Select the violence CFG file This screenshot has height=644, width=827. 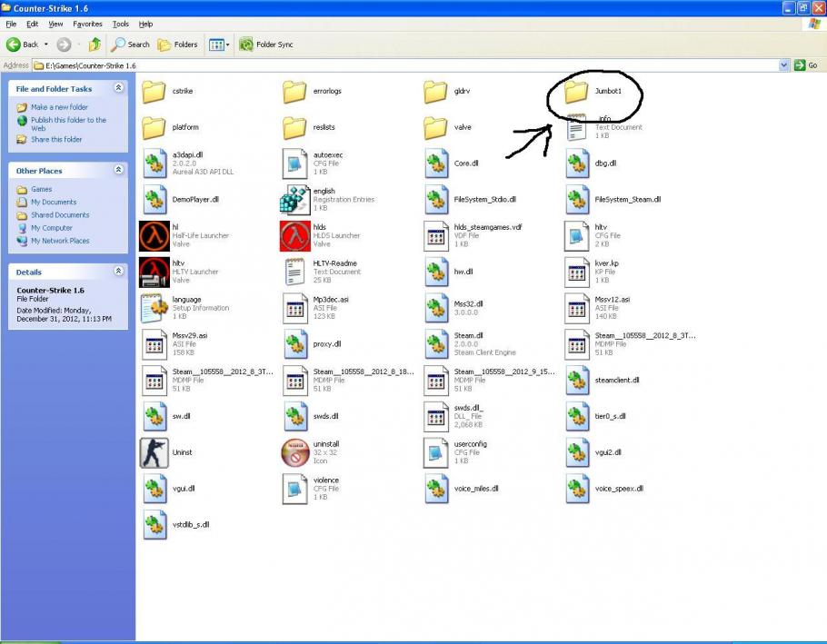pyautogui.click(x=294, y=489)
